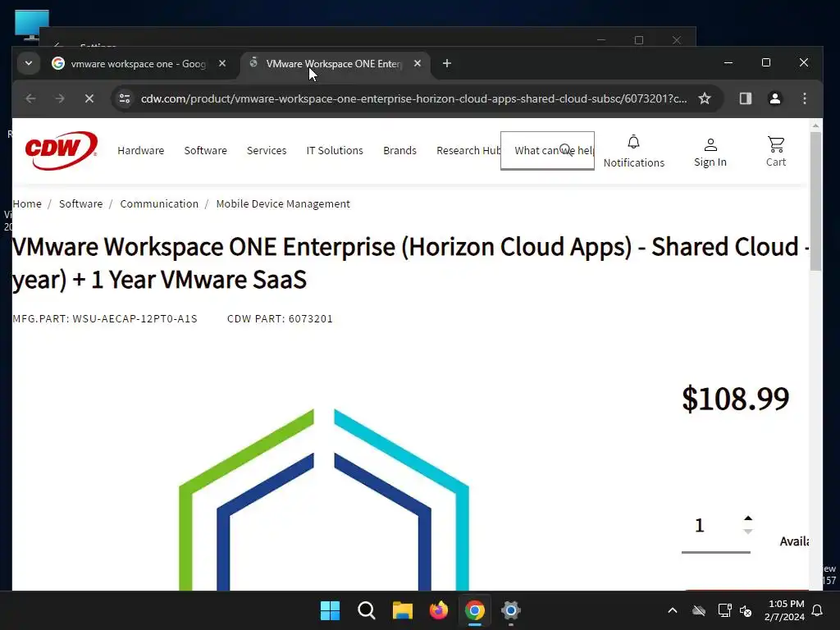Click the page vertical scrollbar thumb
The width and height of the screenshot is (840, 630).
tap(815, 201)
